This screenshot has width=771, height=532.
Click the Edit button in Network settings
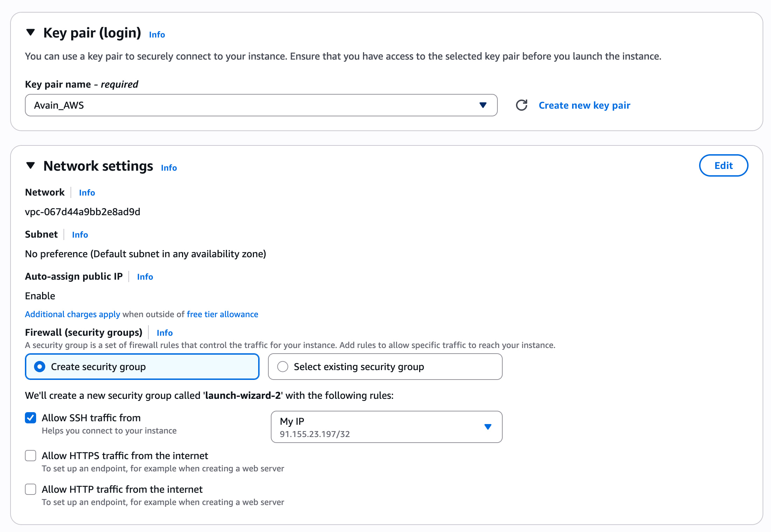coord(723,165)
